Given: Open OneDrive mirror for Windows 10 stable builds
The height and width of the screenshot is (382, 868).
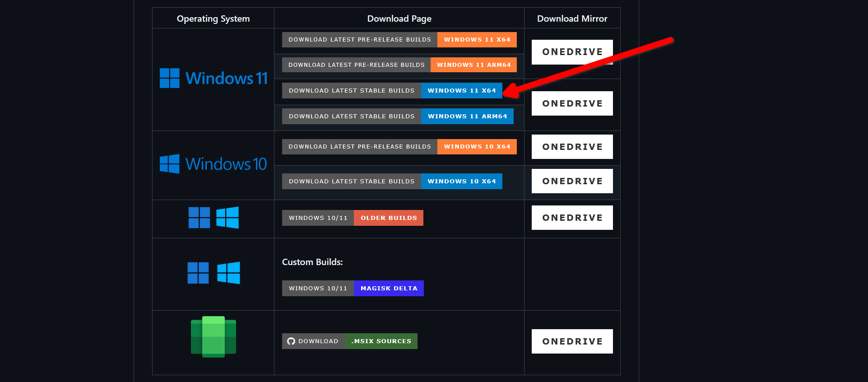Looking at the screenshot, I should click(x=572, y=181).
